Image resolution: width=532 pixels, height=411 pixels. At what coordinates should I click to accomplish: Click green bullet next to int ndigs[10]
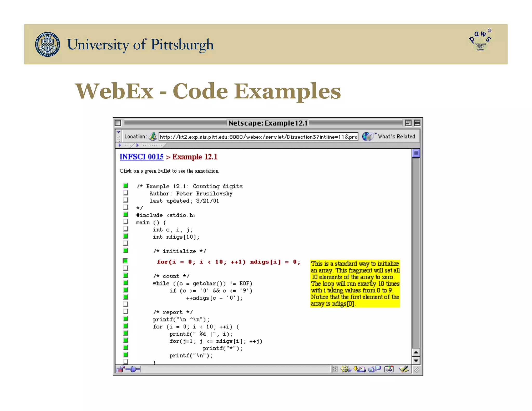[126, 236]
